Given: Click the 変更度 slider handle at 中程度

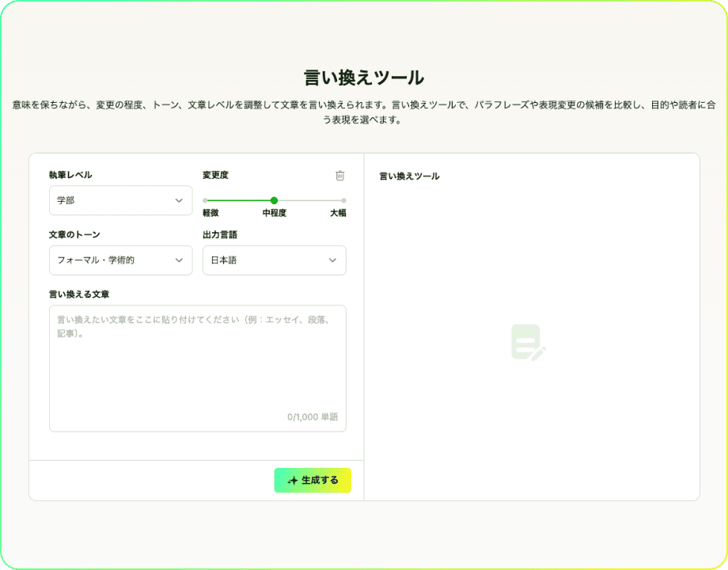Looking at the screenshot, I should click(x=274, y=200).
